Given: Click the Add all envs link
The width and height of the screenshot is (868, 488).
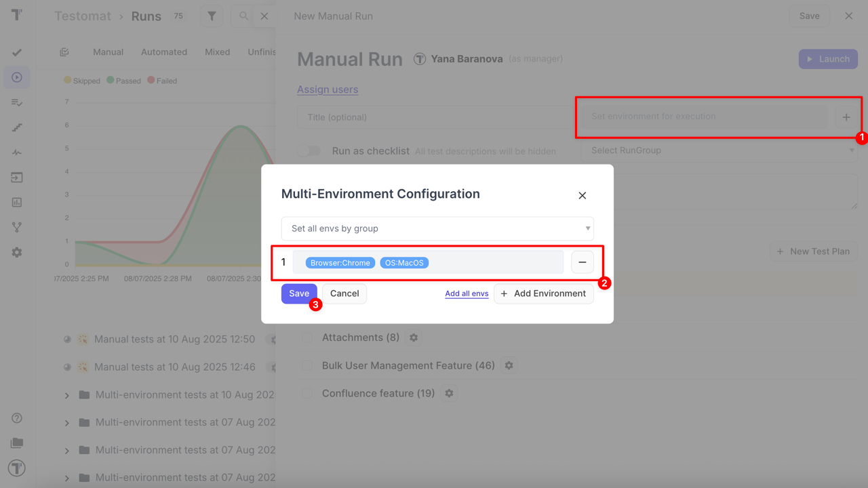Looking at the screenshot, I should (467, 293).
